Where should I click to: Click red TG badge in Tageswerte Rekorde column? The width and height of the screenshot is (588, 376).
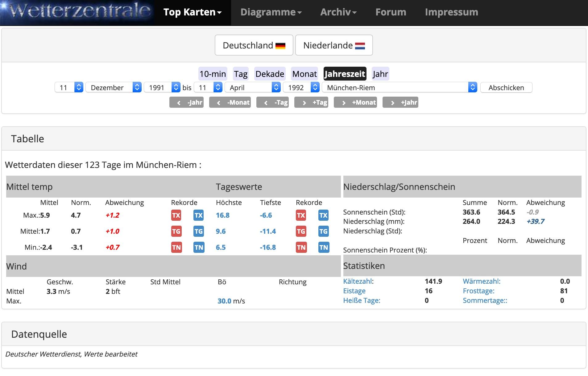coord(301,231)
